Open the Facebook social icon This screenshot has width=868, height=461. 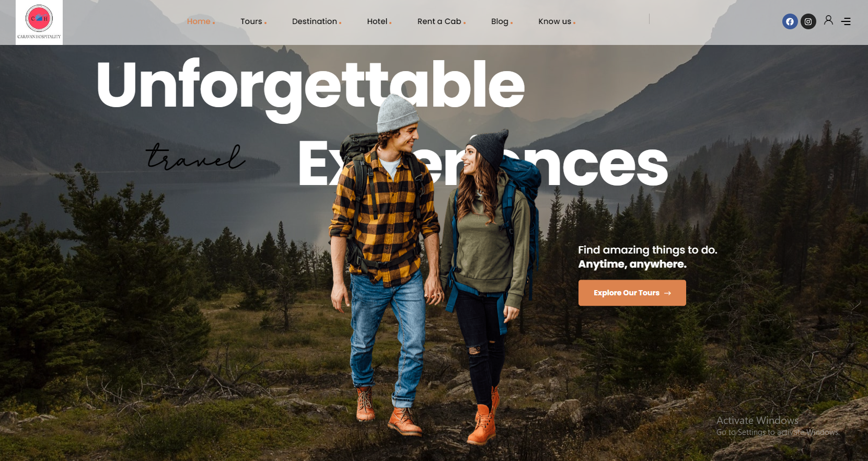coord(790,21)
